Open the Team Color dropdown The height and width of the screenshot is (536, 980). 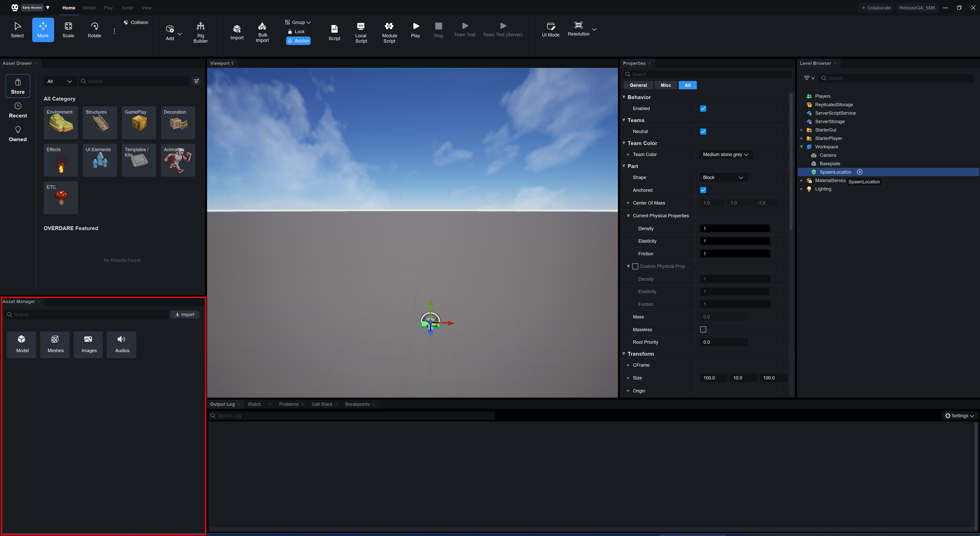pyautogui.click(x=725, y=154)
